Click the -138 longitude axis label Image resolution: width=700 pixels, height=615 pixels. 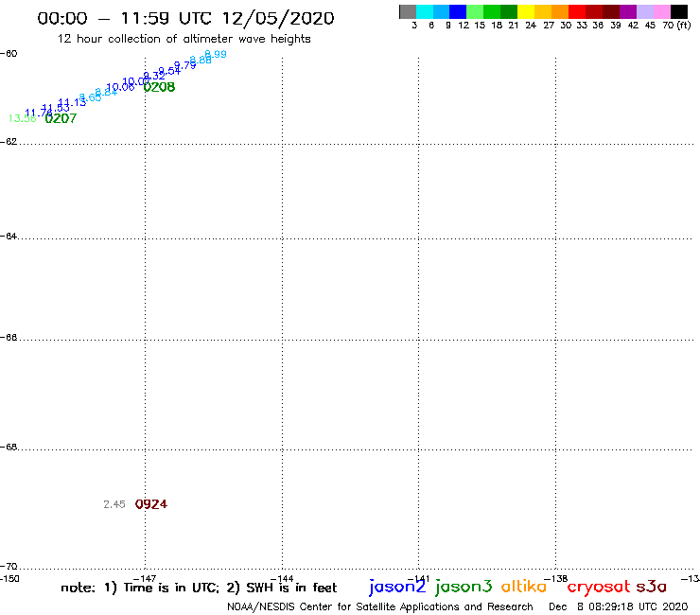556,579
